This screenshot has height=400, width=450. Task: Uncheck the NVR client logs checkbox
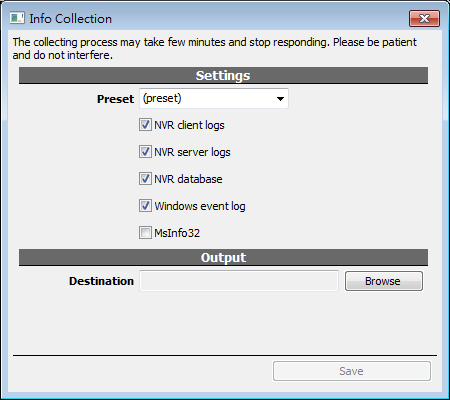point(145,125)
